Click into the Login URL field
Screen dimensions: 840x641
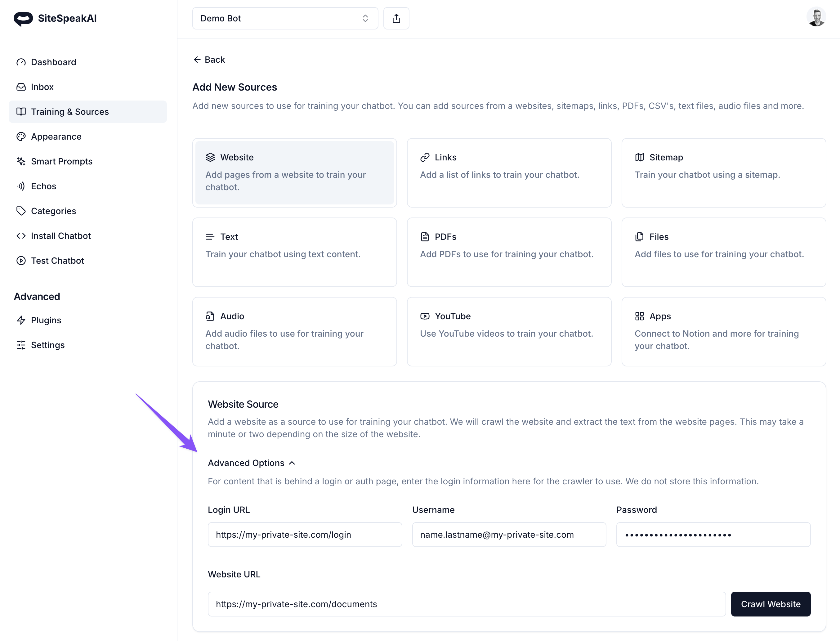[x=304, y=535]
